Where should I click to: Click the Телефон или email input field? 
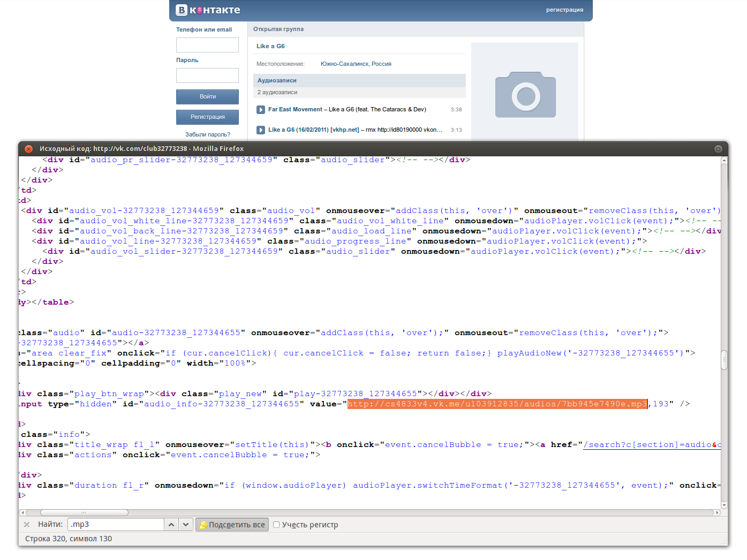tap(207, 45)
